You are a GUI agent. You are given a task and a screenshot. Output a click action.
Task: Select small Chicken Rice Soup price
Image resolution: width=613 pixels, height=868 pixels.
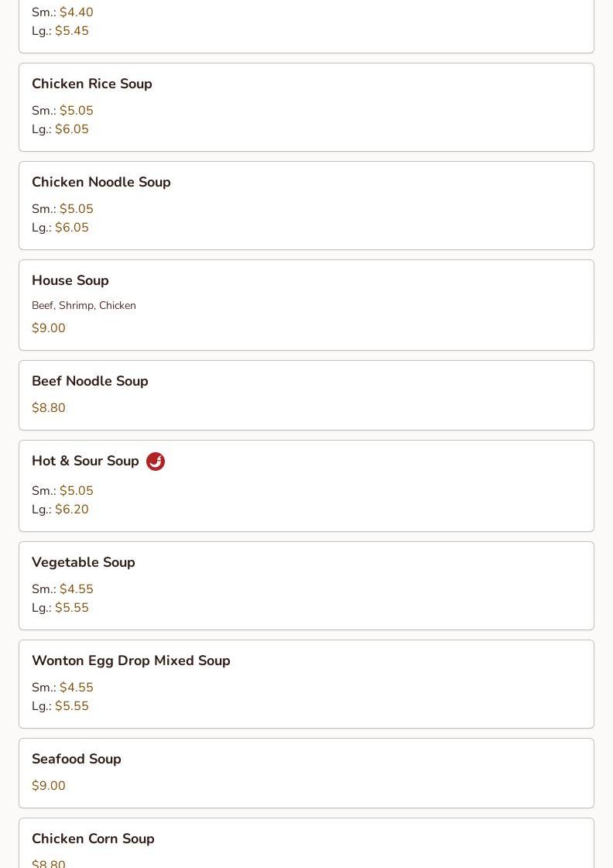click(x=77, y=110)
